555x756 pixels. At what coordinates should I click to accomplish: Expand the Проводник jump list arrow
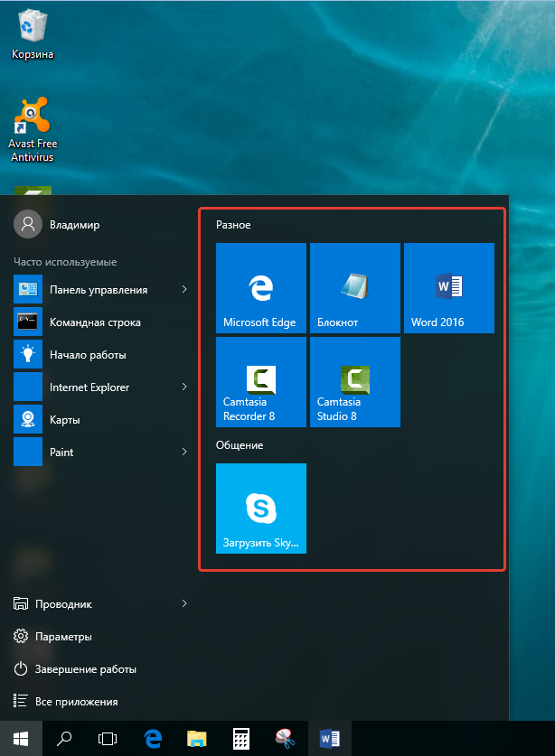(x=184, y=603)
